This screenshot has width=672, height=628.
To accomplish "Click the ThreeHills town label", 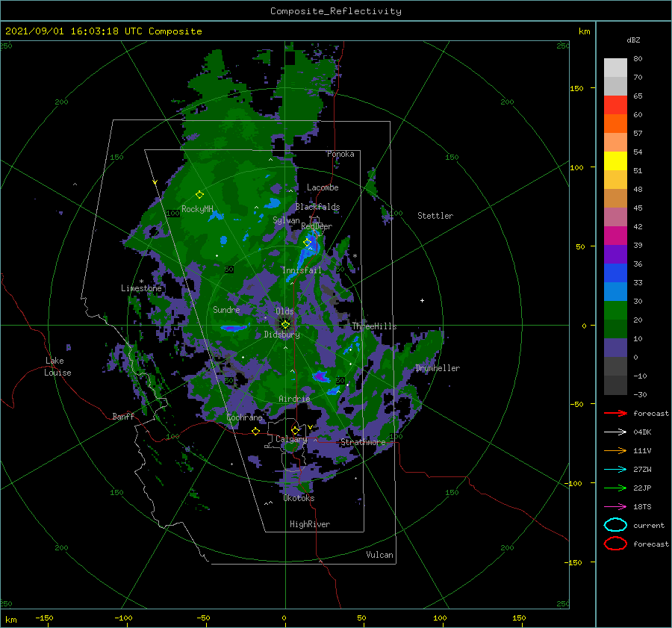I will tap(374, 326).
